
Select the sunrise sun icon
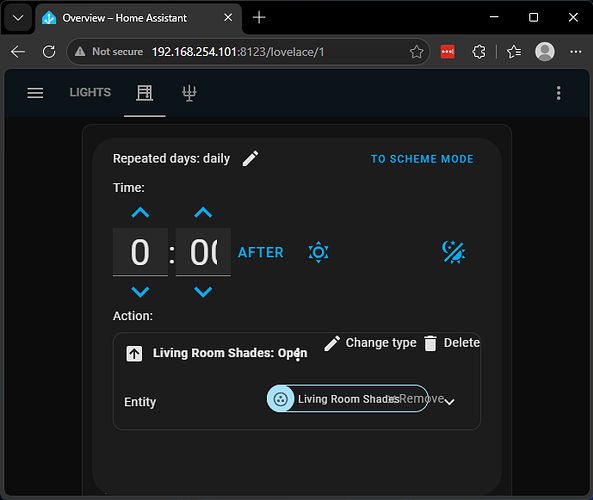point(318,252)
